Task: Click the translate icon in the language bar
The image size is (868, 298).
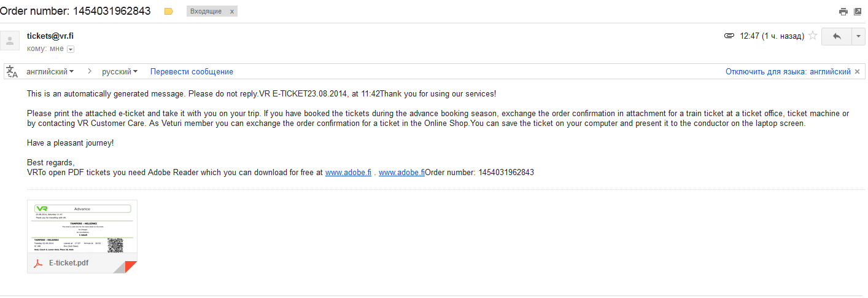Action: pyautogui.click(x=12, y=72)
